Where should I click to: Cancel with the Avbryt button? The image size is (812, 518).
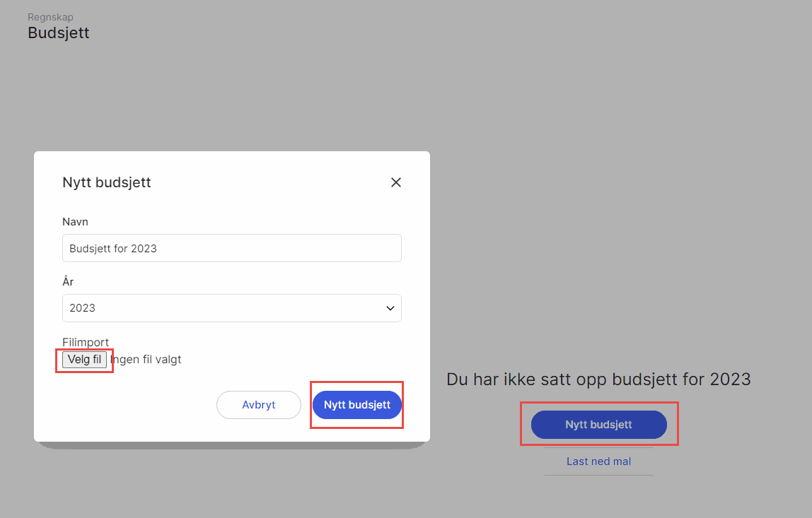(x=258, y=405)
